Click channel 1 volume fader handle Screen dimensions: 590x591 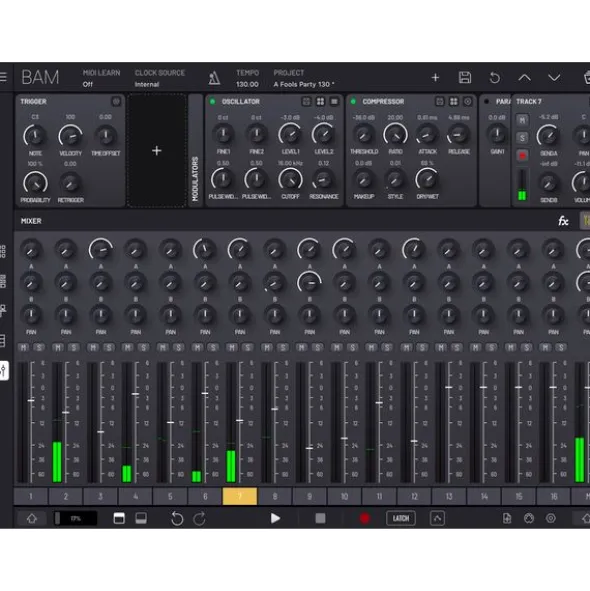[x=31, y=400]
